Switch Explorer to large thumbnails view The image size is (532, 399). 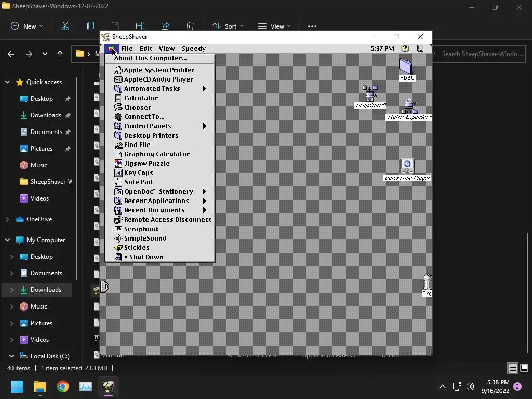click(524, 368)
